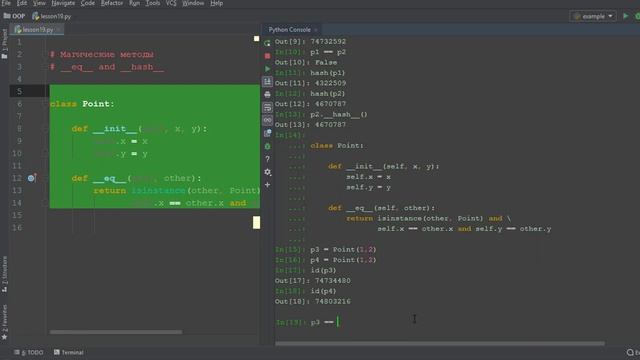Screen dimensions: 640x360
Task: Click override gutter icon on line 12
Action: pyautogui.click(x=32, y=178)
